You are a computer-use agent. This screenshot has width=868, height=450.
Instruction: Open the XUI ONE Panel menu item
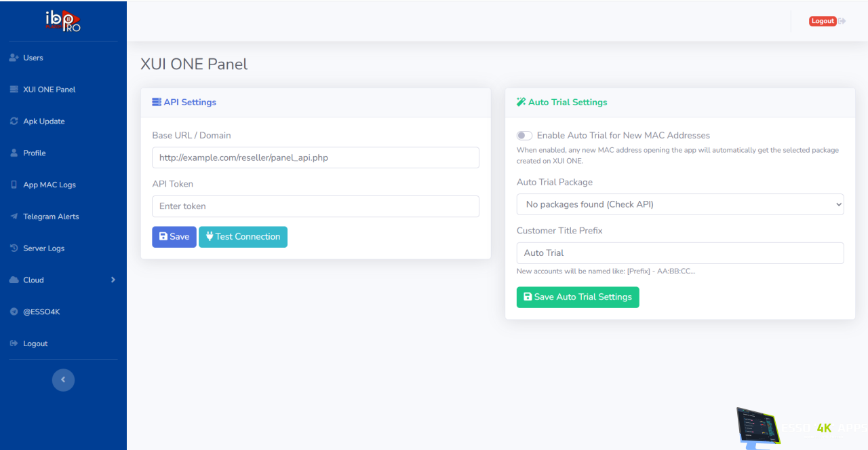(63, 90)
